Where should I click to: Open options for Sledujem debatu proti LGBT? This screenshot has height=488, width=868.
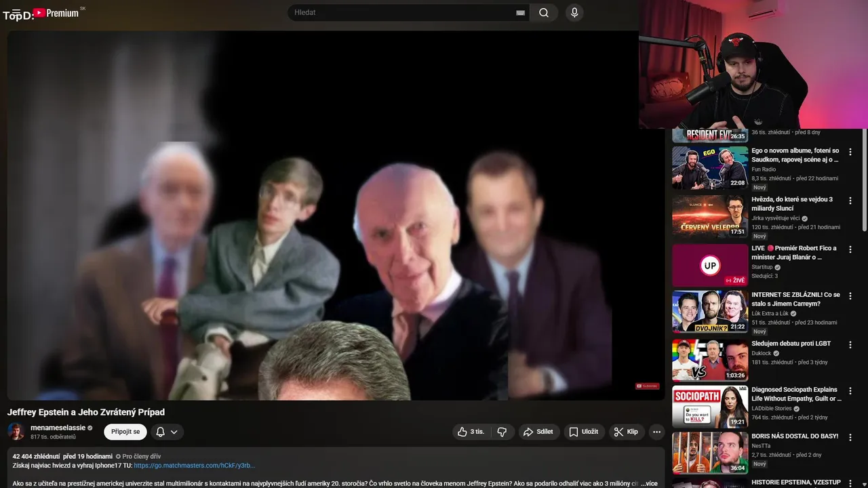pyautogui.click(x=850, y=346)
